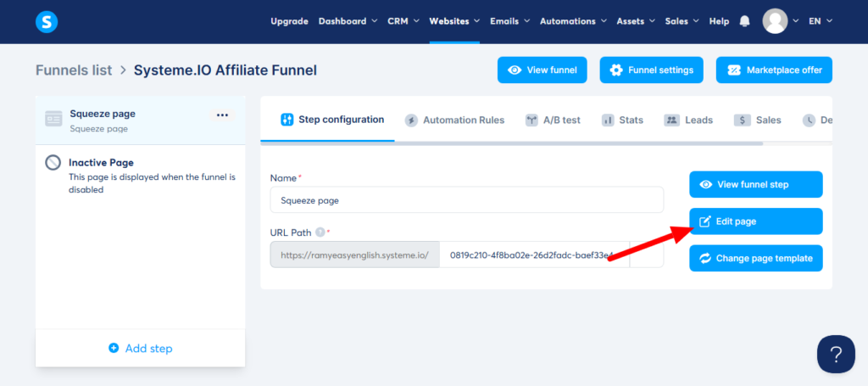This screenshot has height=386, width=868.
Task: Expand the Dashboard menu
Action: click(348, 21)
